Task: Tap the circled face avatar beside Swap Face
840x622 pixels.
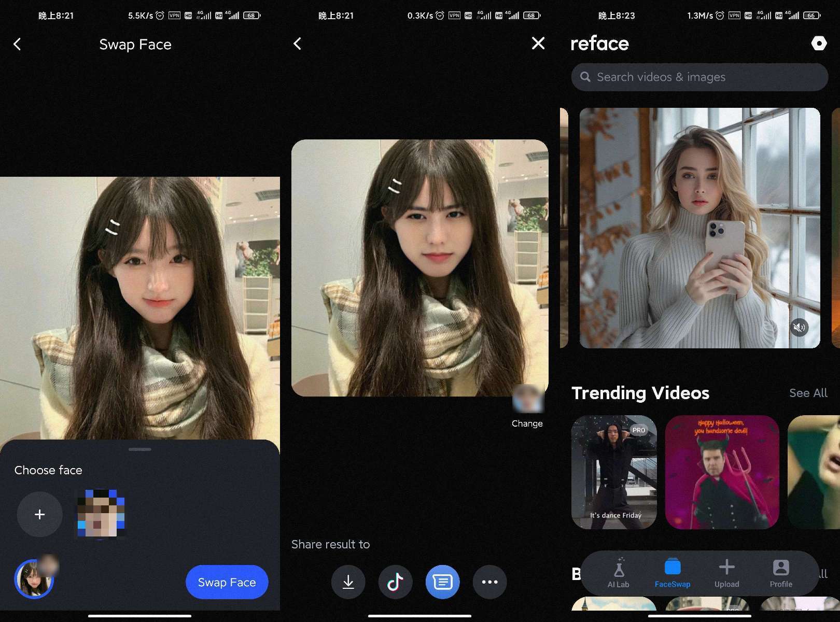Action: pyautogui.click(x=34, y=579)
